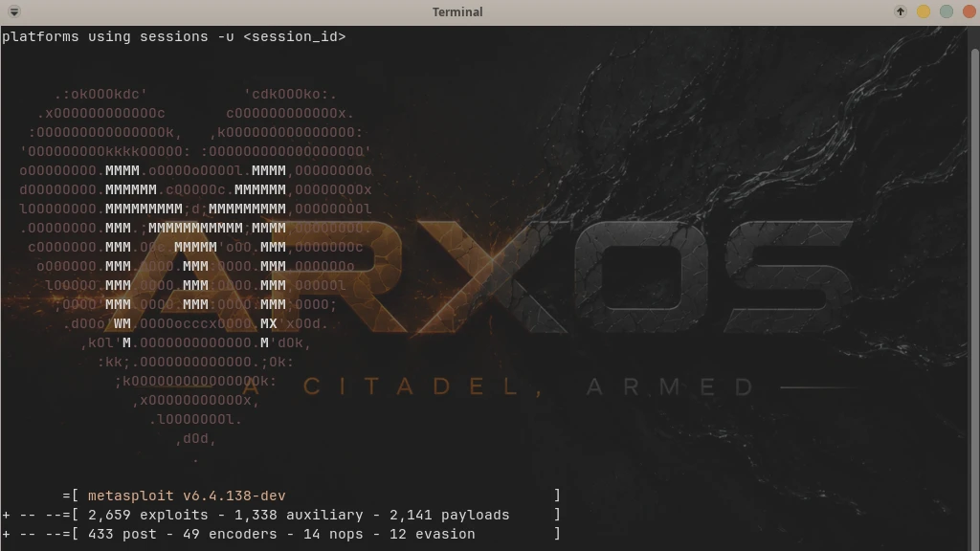
Task: Click 'sessions -u' in the first line
Action: point(187,37)
